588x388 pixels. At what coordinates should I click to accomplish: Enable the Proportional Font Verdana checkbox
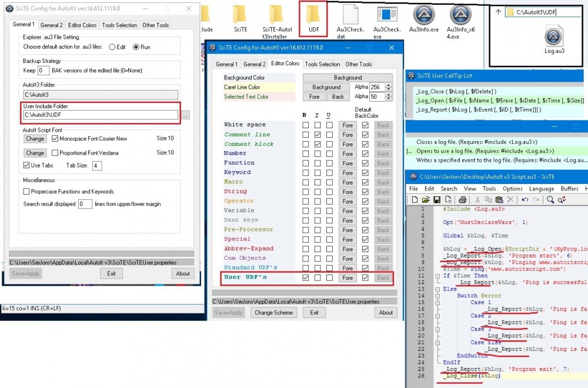coord(55,153)
